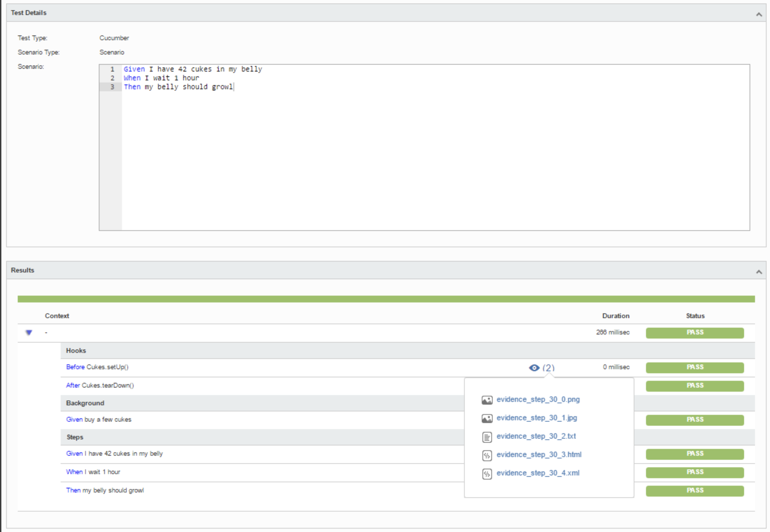770x532 pixels.
Task: Open evidence_step_30_4.xml link
Action: pyautogui.click(x=538, y=473)
